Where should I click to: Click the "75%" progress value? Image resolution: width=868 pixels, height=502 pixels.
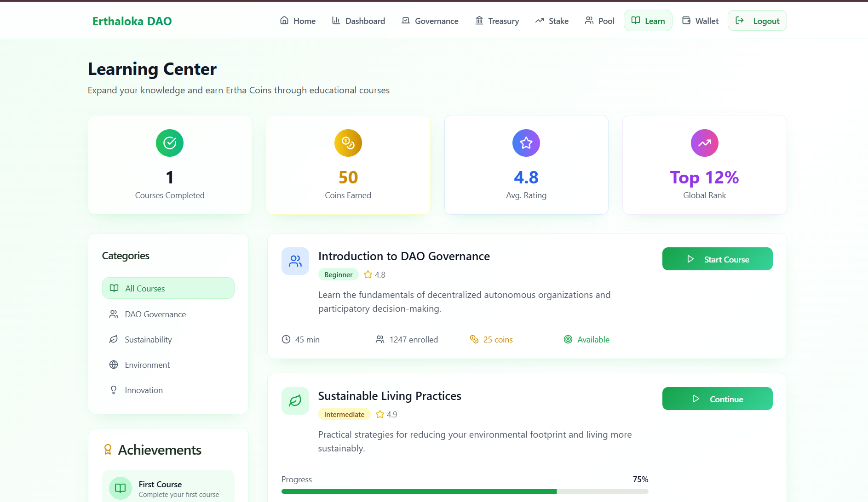[x=640, y=479]
